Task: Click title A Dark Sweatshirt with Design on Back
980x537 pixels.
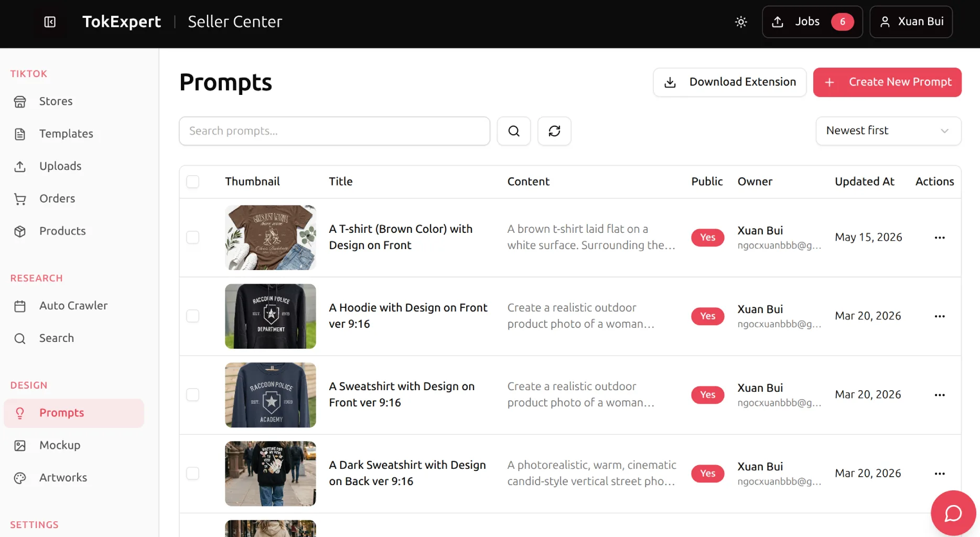Action: pyautogui.click(x=407, y=473)
